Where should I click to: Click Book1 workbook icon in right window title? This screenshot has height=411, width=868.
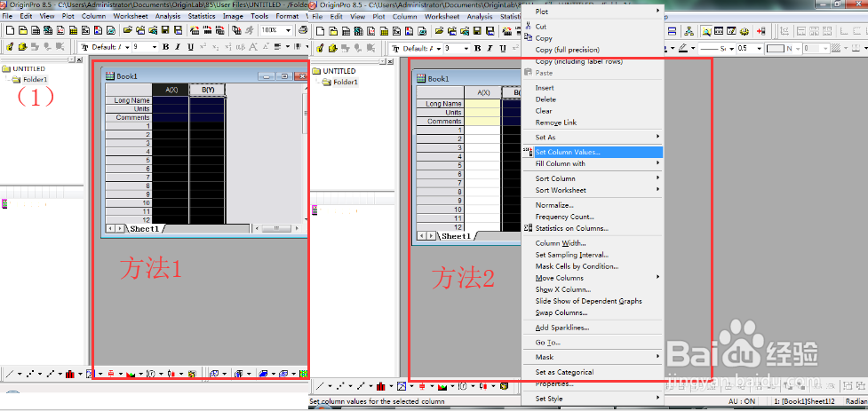pyautogui.click(x=421, y=78)
